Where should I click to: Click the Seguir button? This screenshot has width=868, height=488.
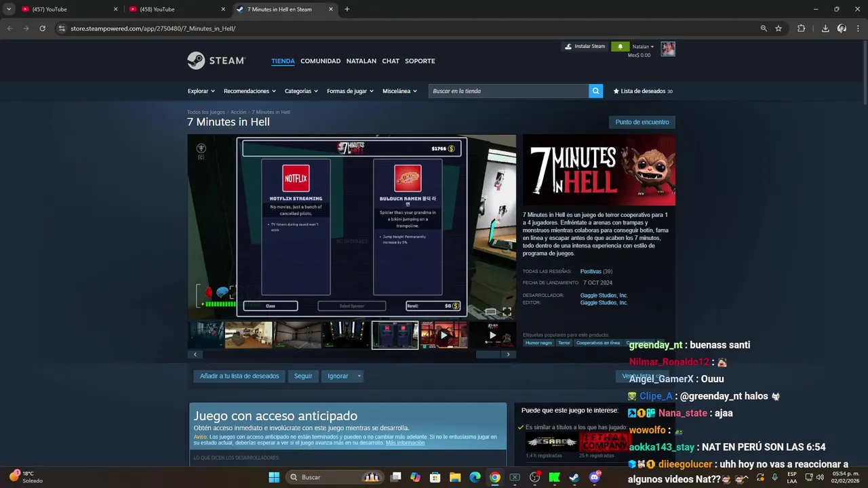[x=303, y=376]
